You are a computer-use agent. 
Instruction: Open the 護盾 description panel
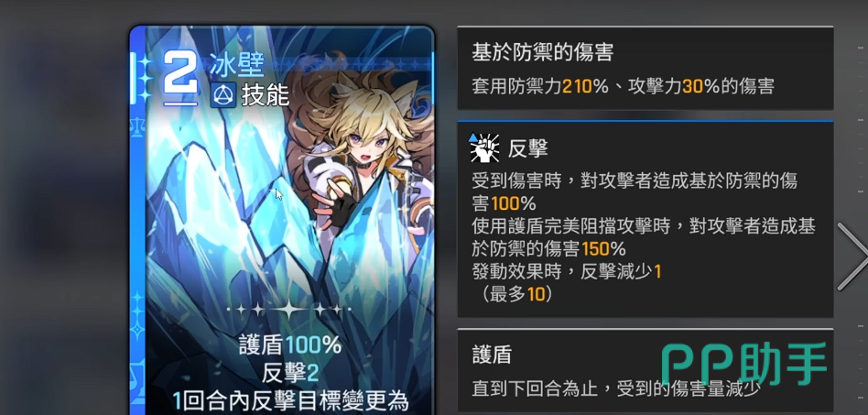645,371
